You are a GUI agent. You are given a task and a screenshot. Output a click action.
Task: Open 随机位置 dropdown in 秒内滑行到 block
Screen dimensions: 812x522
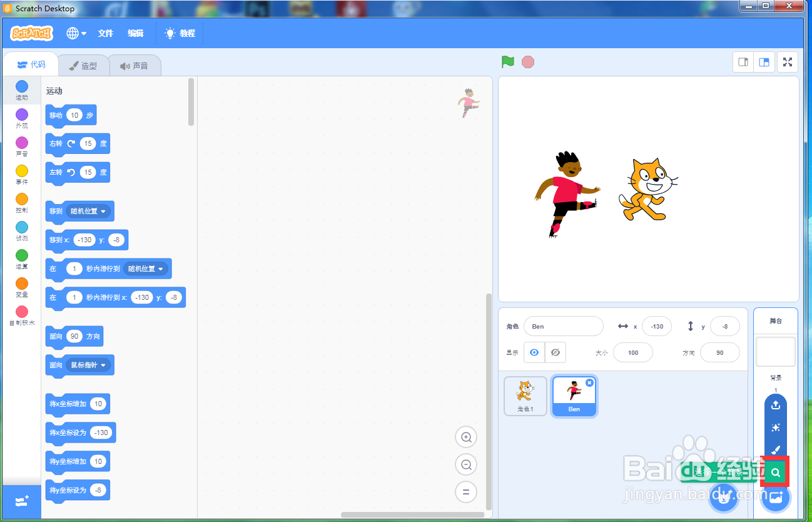(x=146, y=269)
